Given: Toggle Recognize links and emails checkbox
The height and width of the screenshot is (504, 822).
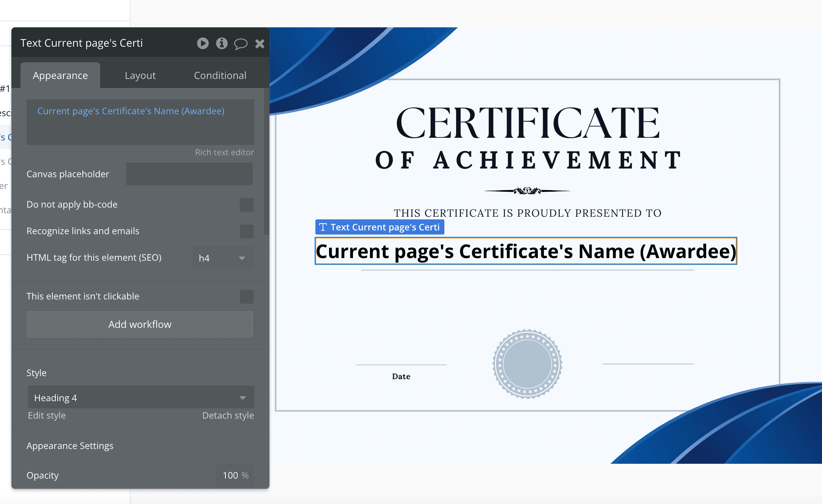Looking at the screenshot, I should click(246, 231).
